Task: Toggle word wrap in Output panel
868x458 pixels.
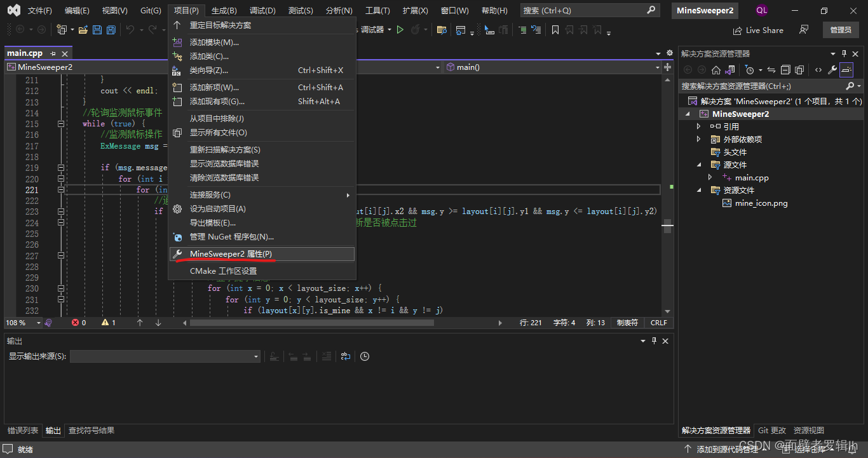Action: (x=345, y=356)
